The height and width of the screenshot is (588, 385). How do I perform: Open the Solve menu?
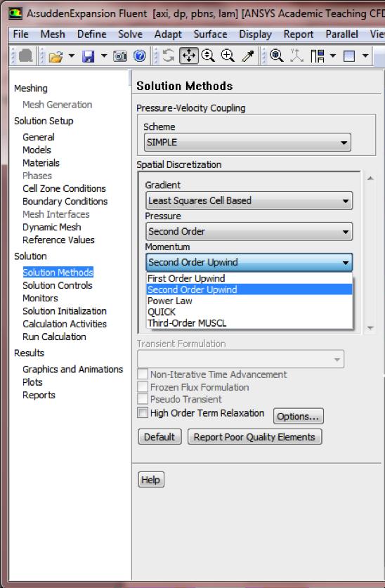click(x=130, y=34)
